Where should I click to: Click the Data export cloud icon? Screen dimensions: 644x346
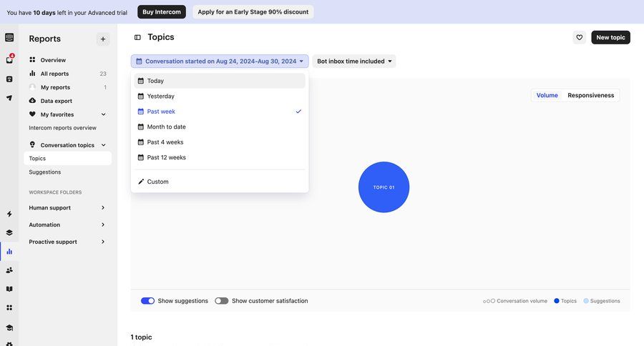[x=32, y=101]
